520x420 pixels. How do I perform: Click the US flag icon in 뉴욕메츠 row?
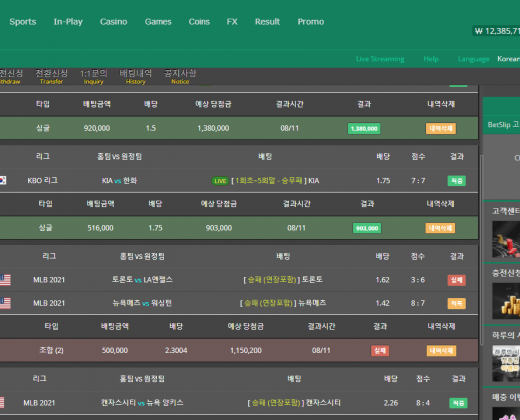[5, 303]
